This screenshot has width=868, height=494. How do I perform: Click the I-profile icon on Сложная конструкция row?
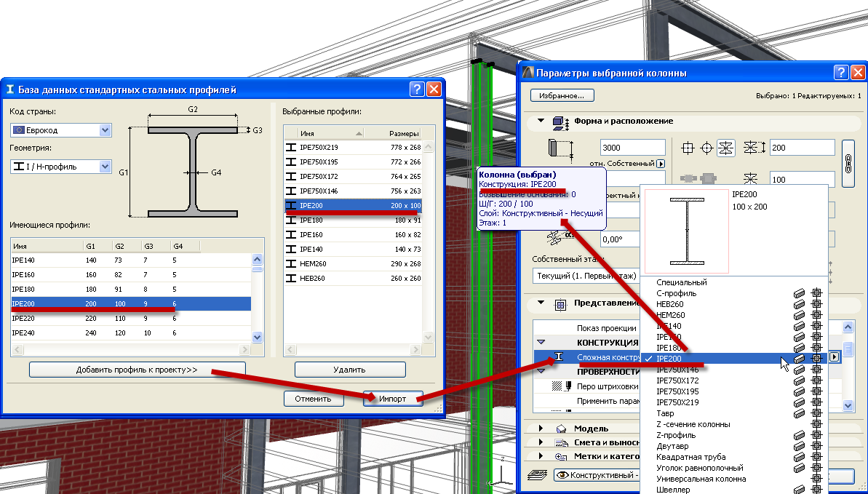(x=559, y=356)
